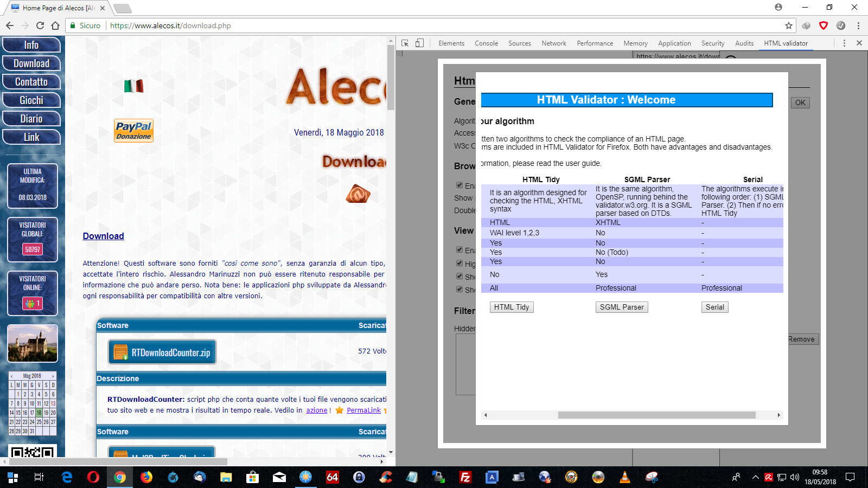Screen dimensions: 868x488
Task: Go to previous month in sidebar calendar
Action: point(11,376)
